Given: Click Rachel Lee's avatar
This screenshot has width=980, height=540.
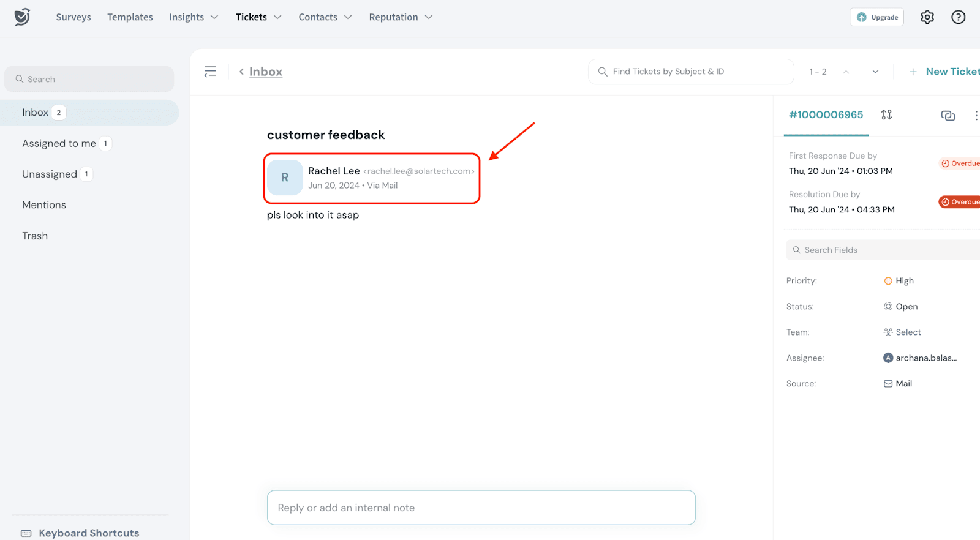Looking at the screenshot, I should (285, 178).
